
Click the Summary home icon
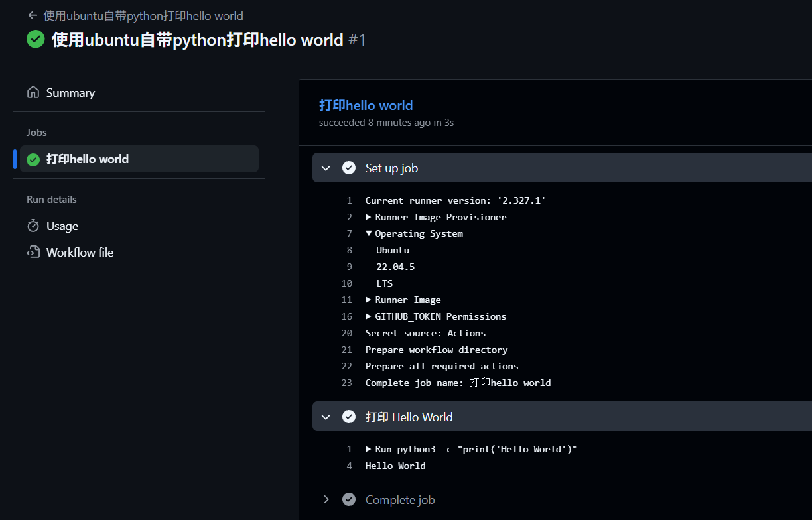point(33,93)
